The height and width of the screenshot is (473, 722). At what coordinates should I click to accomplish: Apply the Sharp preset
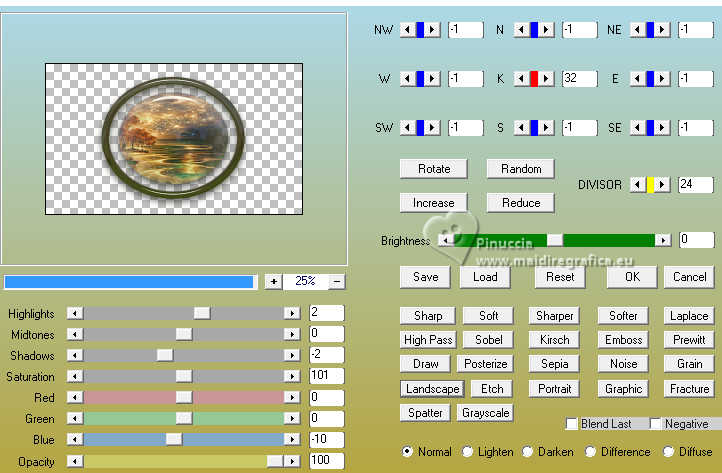coord(428,316)
